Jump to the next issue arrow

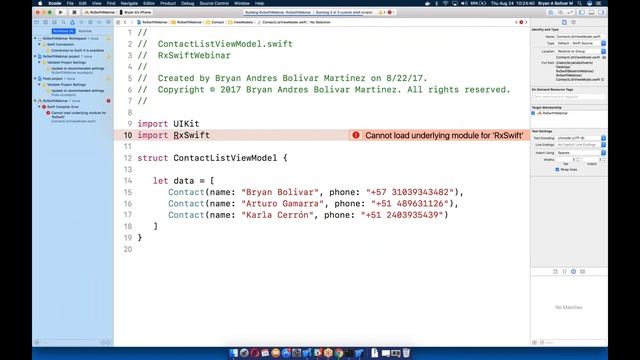pos(526,22)
